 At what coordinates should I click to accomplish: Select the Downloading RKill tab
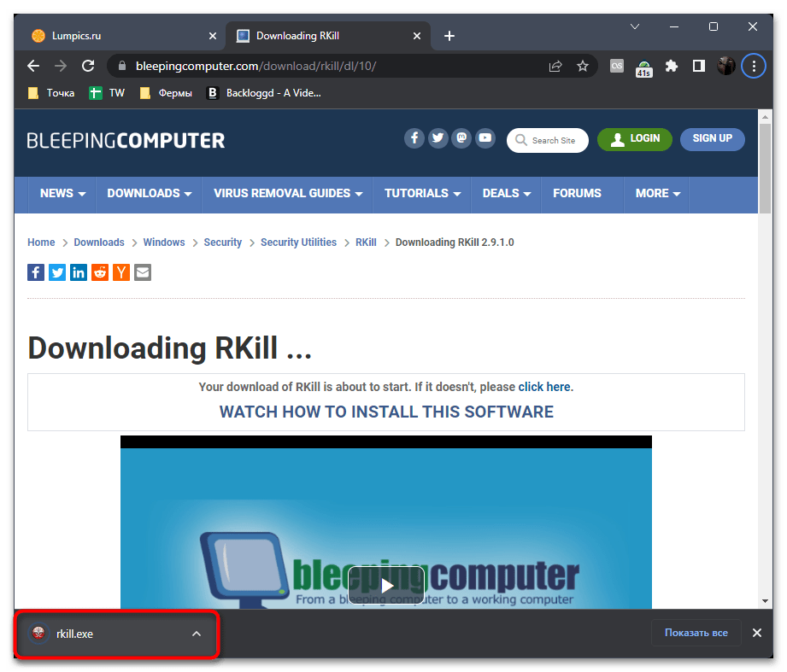(x=329, y=36)
